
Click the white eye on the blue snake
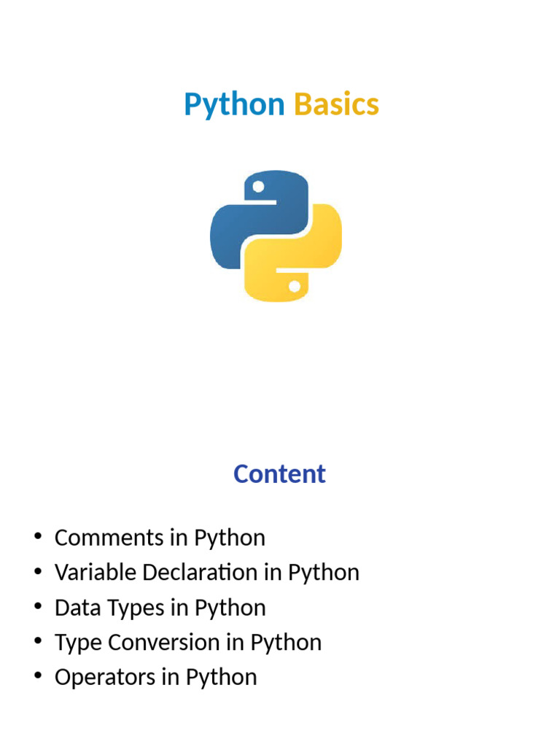point(257,188)
